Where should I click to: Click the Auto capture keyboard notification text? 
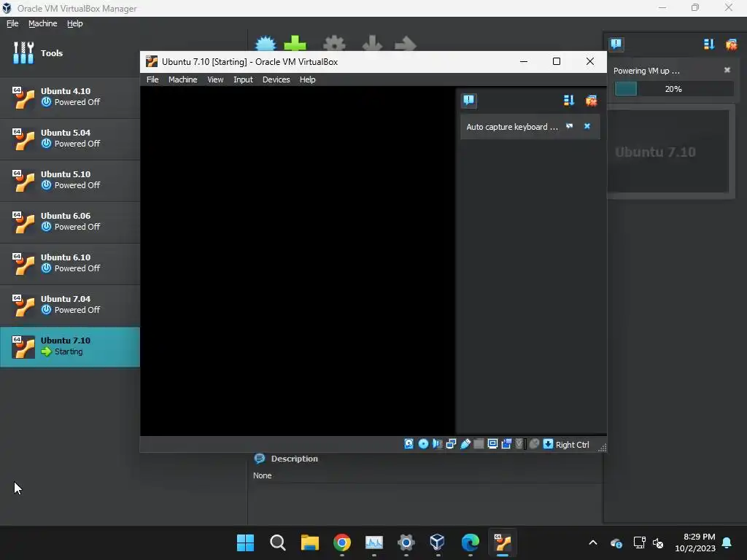511,127
